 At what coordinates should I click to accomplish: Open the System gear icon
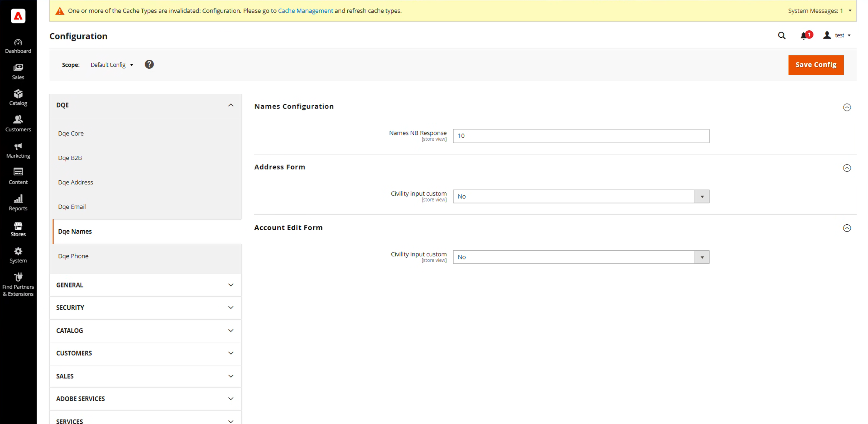[x=18, y=252]
